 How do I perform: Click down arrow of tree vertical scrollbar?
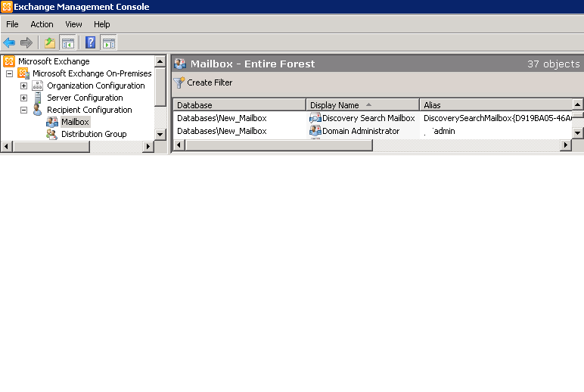click(160, 134)
